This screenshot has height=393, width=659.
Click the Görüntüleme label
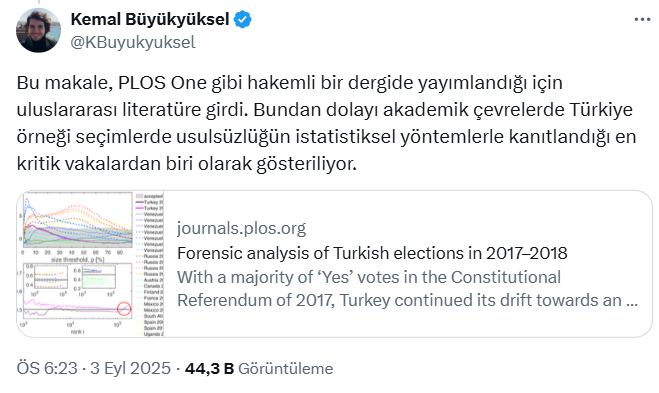pyautogui.click(x=286, y=369)
